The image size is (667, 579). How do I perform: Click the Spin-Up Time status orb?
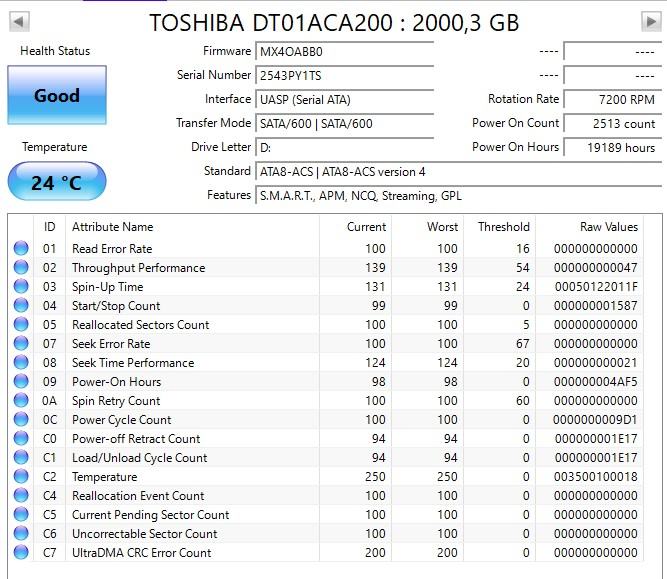(21, 287)
